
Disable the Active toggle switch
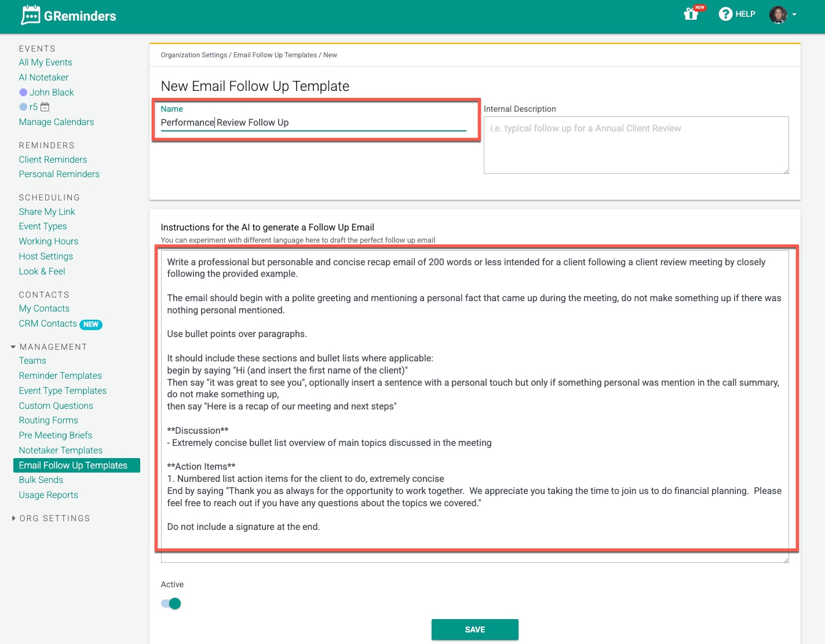click(x=171, y=603)
